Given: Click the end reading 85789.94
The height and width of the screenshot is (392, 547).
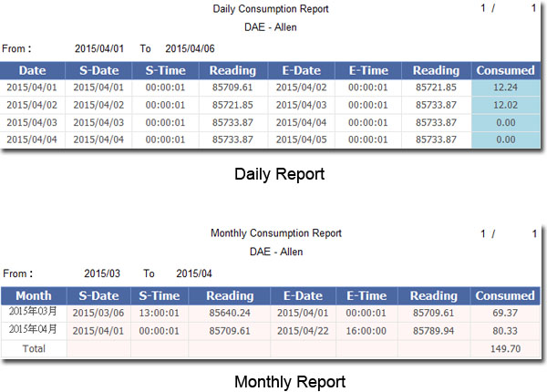Looking at the screenshot, I should coord(434,331).
